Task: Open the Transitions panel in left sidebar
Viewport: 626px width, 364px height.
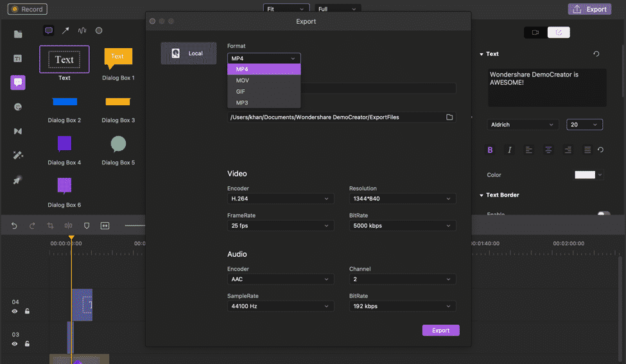Action: [x=18, y=131]
